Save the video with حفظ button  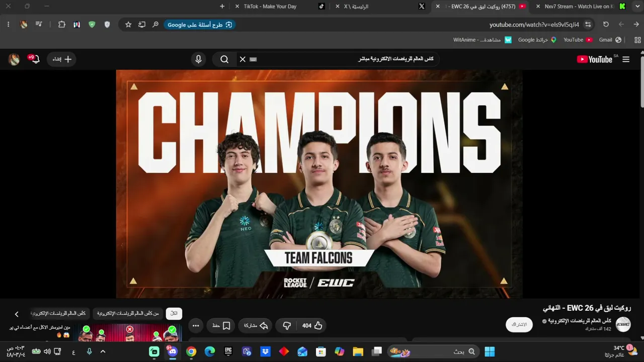(x=221, y=326)
